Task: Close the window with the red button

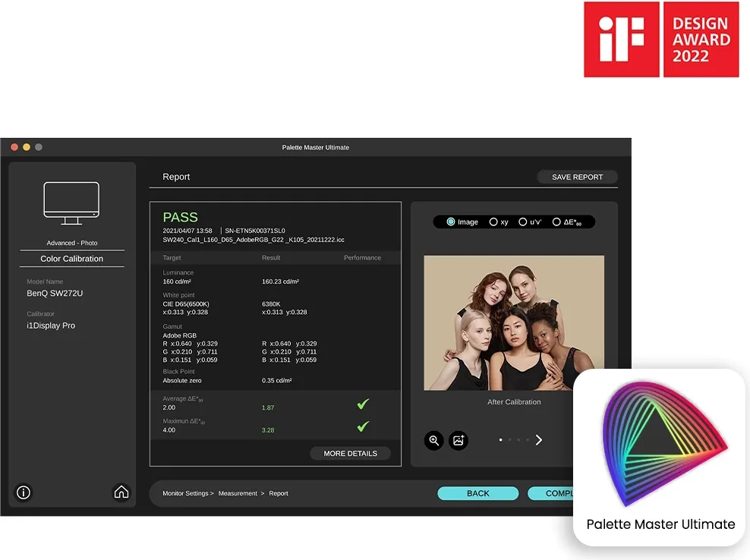Action: [14, 147]
